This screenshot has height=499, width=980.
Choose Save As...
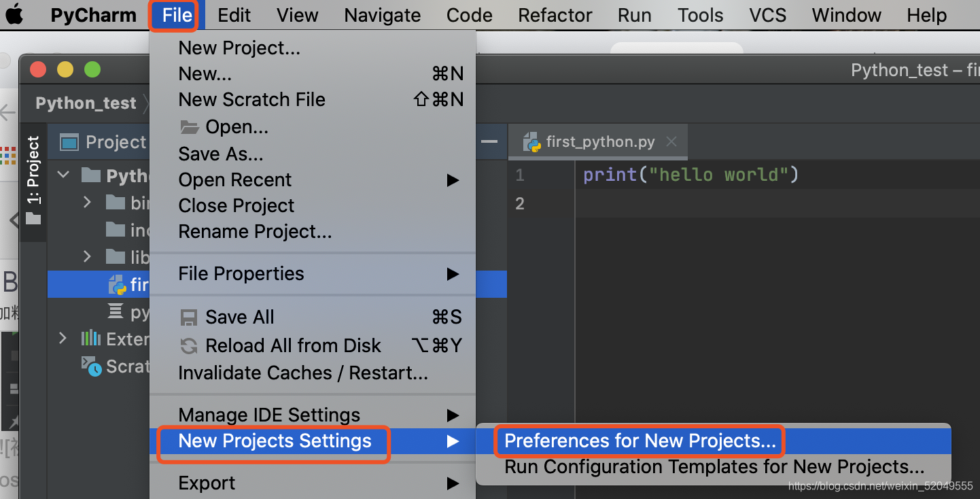coord(313,154)
